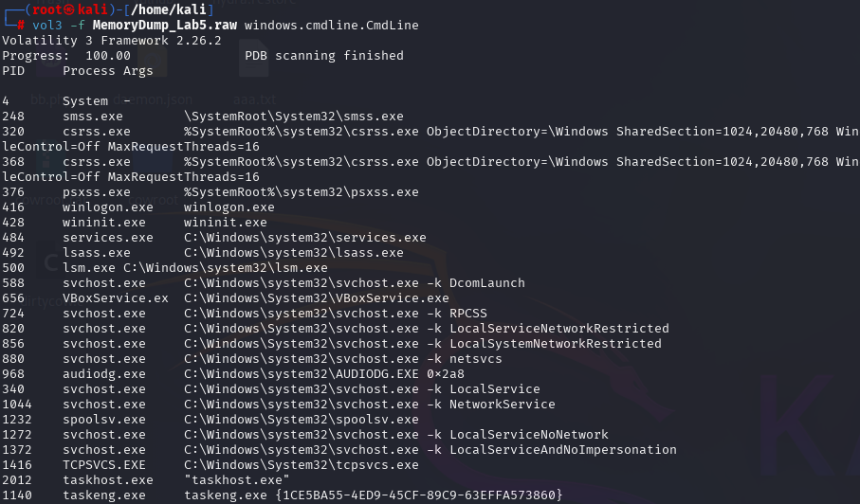The width and height of the screenshot is (860, 504).
Task: Click the 'PDB scanning finished' status text
Action: pyautogui.click(x=323, y=56)
